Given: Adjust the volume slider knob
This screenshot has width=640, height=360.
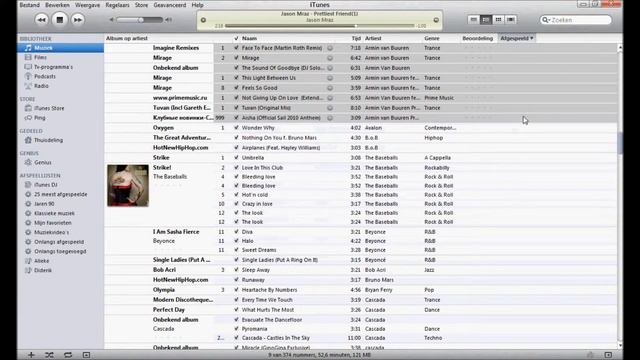Looking at the screenshot, I should [140, 20].
